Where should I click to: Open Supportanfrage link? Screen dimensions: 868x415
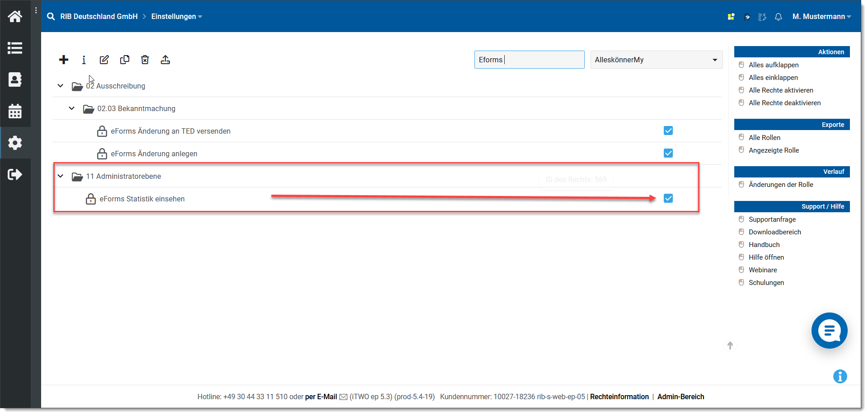tap(772, 219)
